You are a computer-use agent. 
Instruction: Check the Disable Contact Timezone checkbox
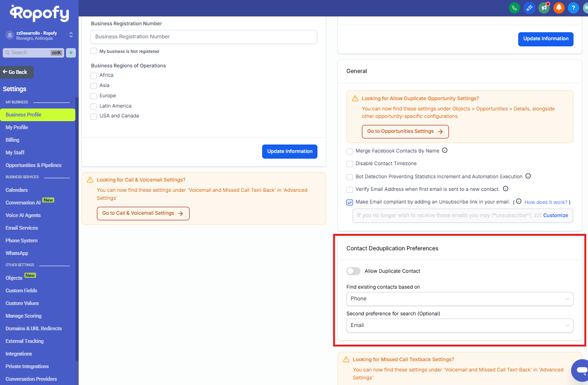tap(350, 164)
